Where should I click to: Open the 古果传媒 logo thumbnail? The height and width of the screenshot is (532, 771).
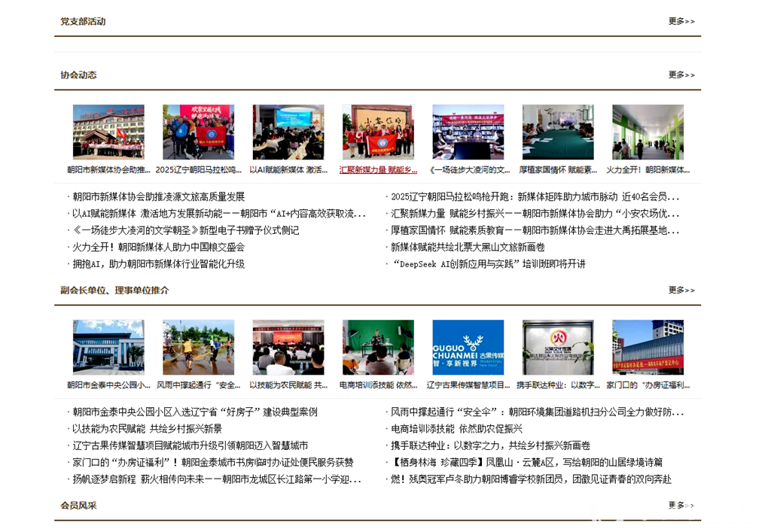coord(468,347)
